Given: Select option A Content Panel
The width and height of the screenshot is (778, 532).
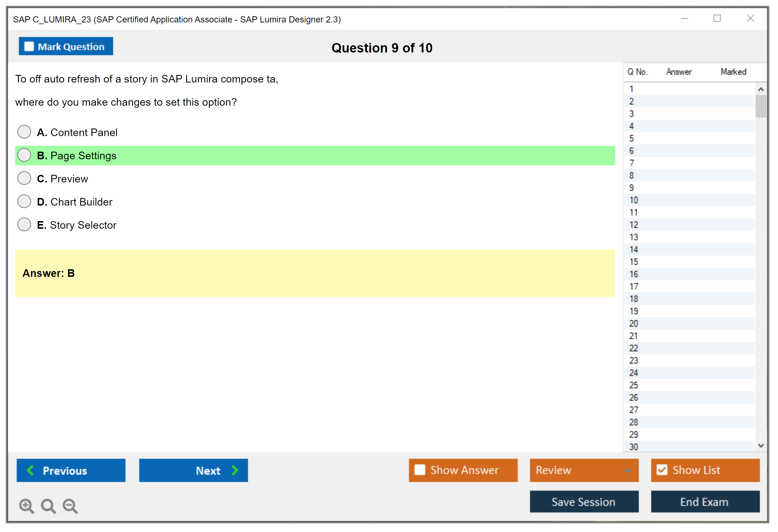Looking at the screenshot, I should click(24, 132).
